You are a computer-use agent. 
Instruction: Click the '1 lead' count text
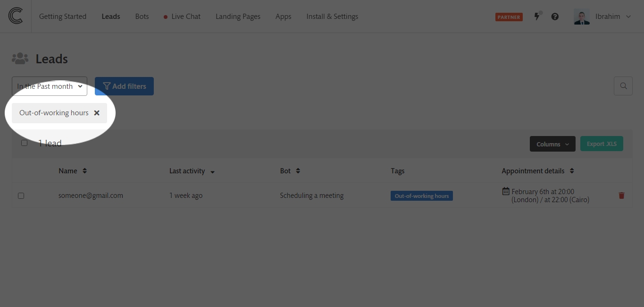tap(50, 143)
